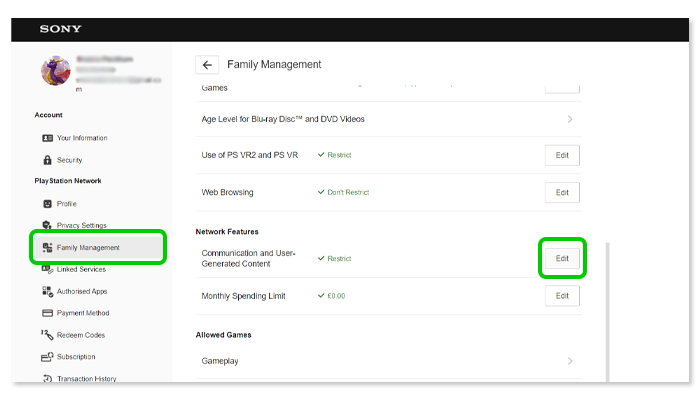Click the Authorised Apps icon

[x=47, y=291]
